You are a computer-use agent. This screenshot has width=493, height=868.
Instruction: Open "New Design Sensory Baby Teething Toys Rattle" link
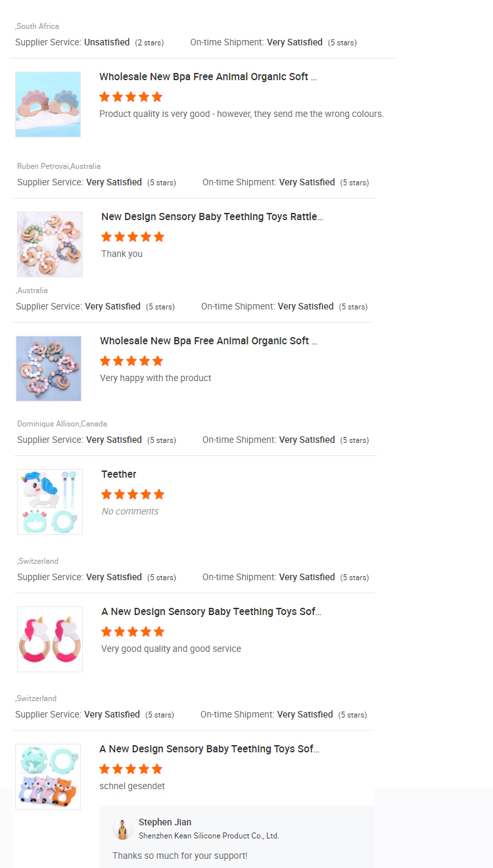click(x=212, y=217)
